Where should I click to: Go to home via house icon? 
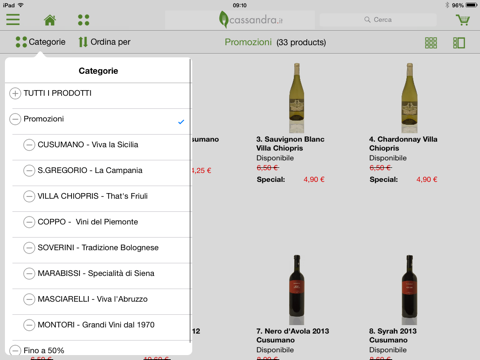tap(50, 20)
